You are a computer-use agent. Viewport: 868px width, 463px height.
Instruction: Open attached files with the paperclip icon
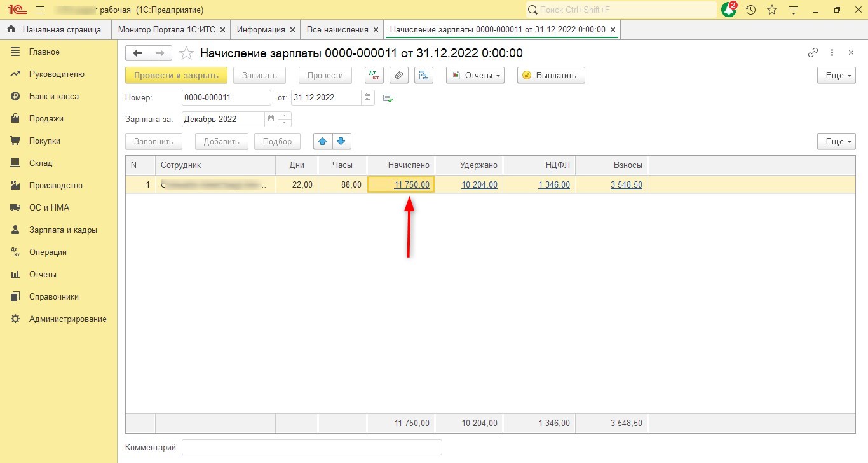click(x=398, y=75)
